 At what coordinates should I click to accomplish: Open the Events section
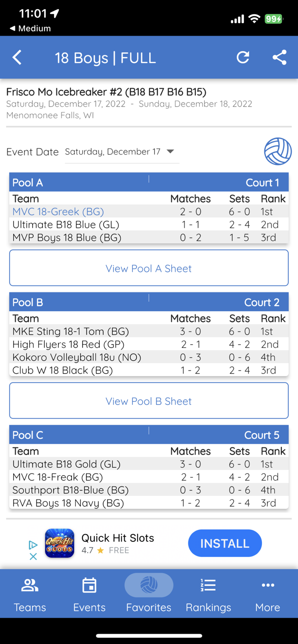[89, 594]
